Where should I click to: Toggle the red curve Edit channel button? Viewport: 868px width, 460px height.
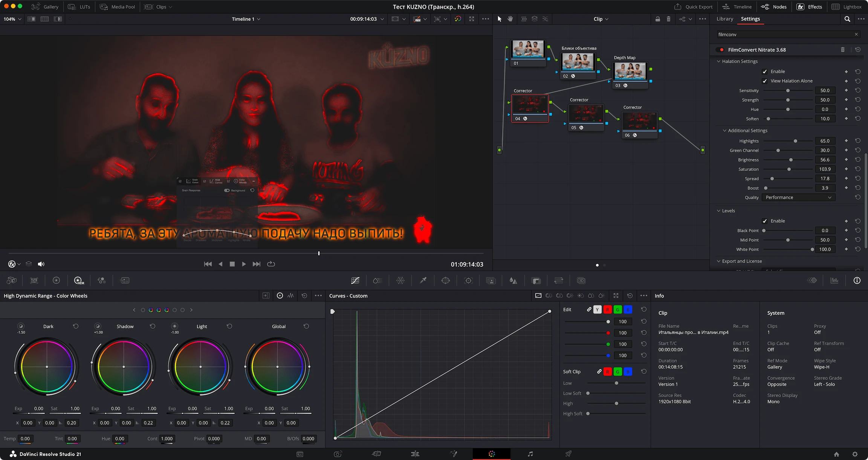[607, 309]
